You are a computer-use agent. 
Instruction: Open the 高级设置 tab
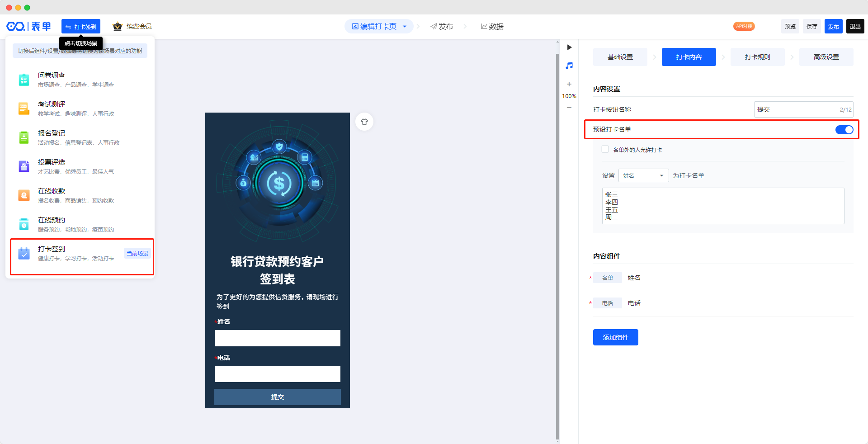point(826,57)
